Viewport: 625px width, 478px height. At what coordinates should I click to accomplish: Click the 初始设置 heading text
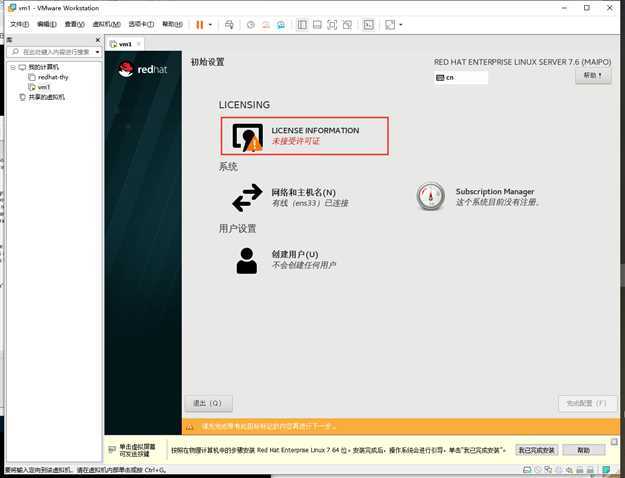click(207, 62)
